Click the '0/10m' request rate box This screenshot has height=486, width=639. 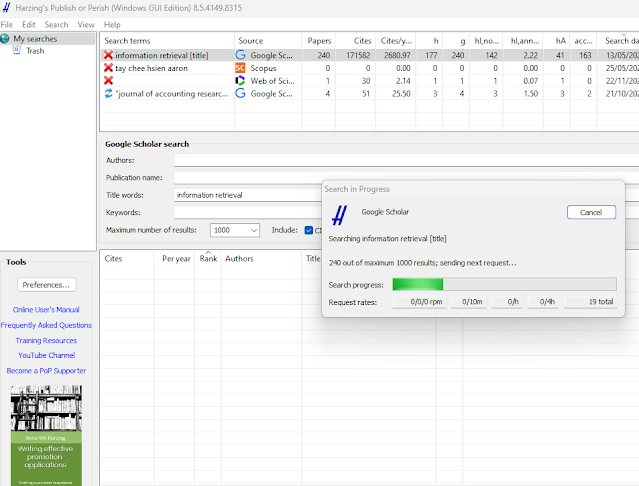pyautogui.click(x=469, y=302)
